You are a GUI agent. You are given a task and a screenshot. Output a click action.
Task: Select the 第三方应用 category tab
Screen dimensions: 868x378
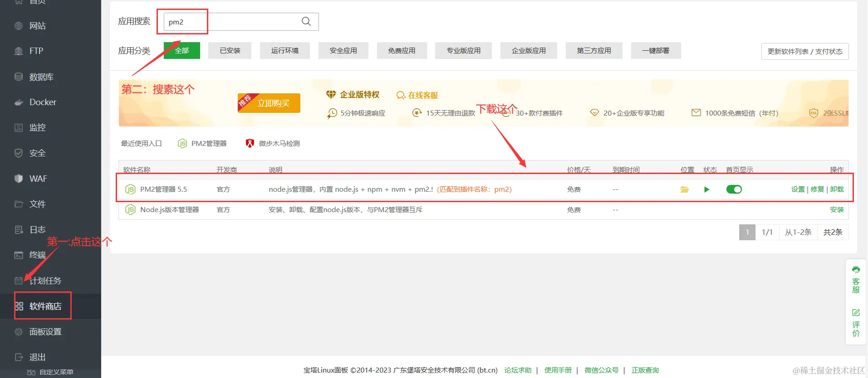tap(594, 51)
